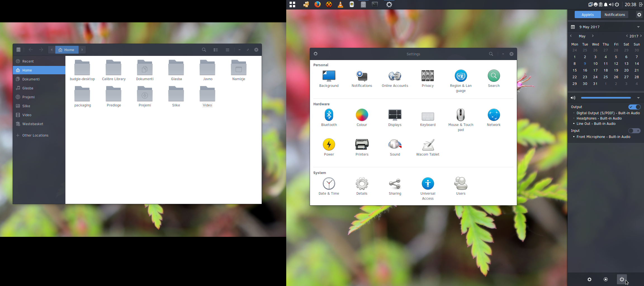Open Power settings
Image resolution: width=644 pixels, height=286 pixels.
click(329, 147)
